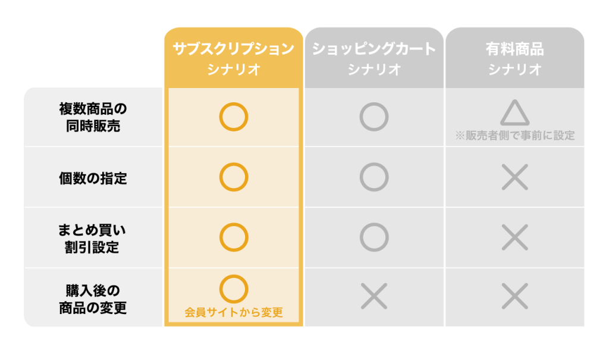The image size is (609, 364).
Task: Click the X mark in 有料商品 購入後の商品の変更 row
Action: click(514, 296)
